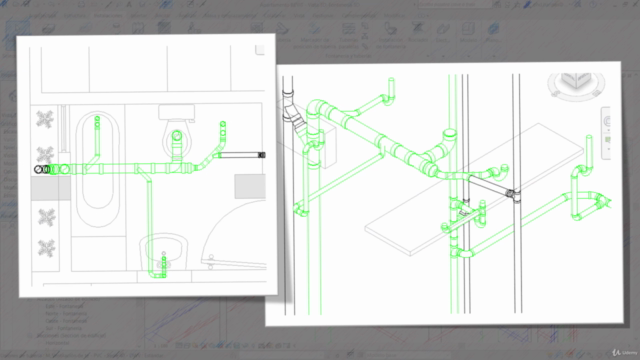Click the ViewCube in the 3D view
The image size is (640, 360).
coord(576,86)
